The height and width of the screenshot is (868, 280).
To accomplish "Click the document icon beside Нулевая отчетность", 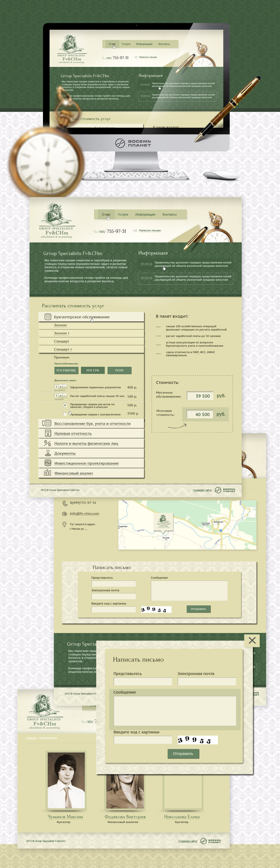I will tap(48, 433).
